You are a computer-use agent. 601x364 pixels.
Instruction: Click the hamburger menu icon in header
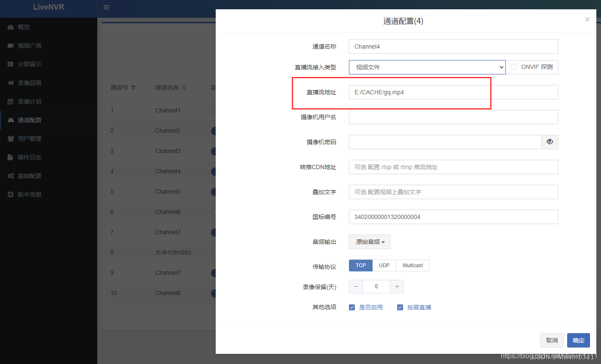point(106,7)
